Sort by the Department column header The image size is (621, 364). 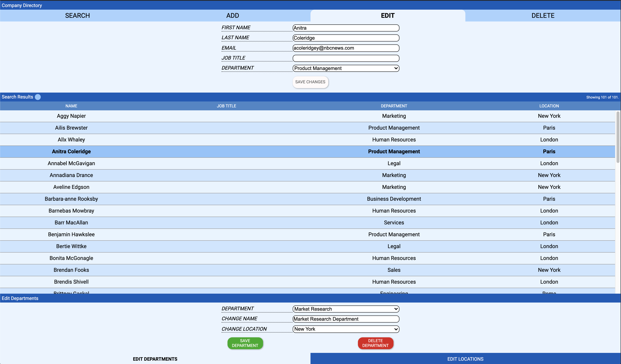point(394,106)
